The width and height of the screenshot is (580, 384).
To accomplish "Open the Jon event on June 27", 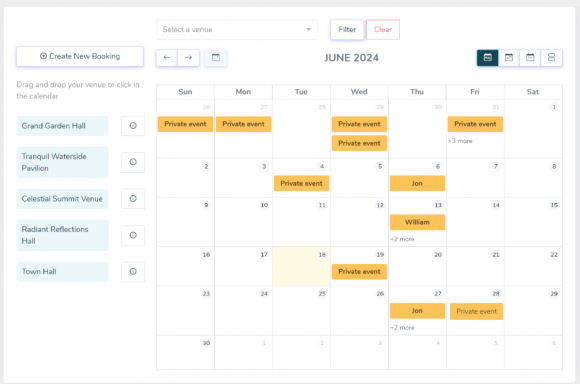I will coord(417,311).
